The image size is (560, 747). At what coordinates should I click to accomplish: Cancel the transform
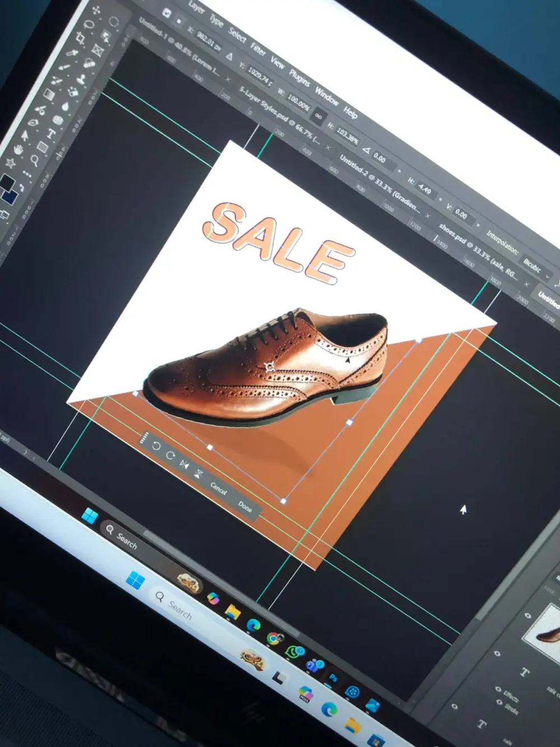[x=218, y=489]
